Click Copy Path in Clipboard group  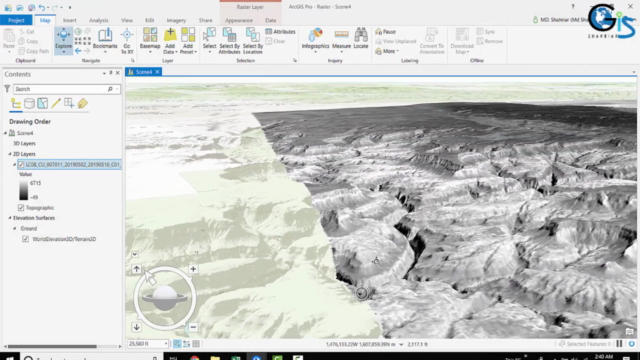[x=33, y=51]
